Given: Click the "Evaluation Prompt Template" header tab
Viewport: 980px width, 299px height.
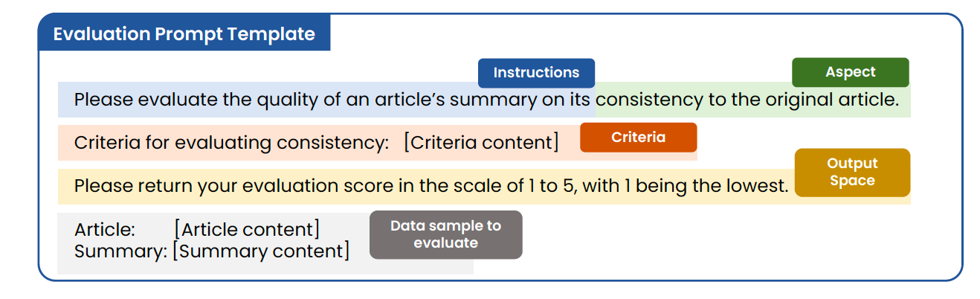Looking at the screenshot, I should [184, 34].
